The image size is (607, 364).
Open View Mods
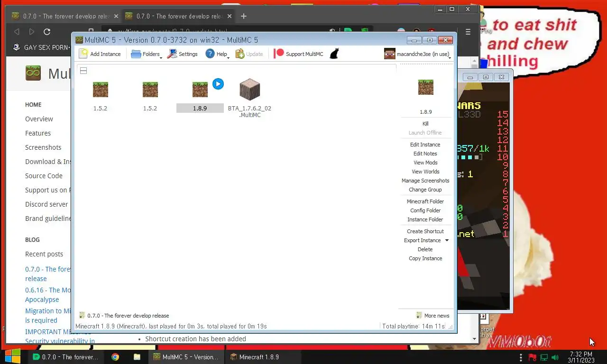425,163
